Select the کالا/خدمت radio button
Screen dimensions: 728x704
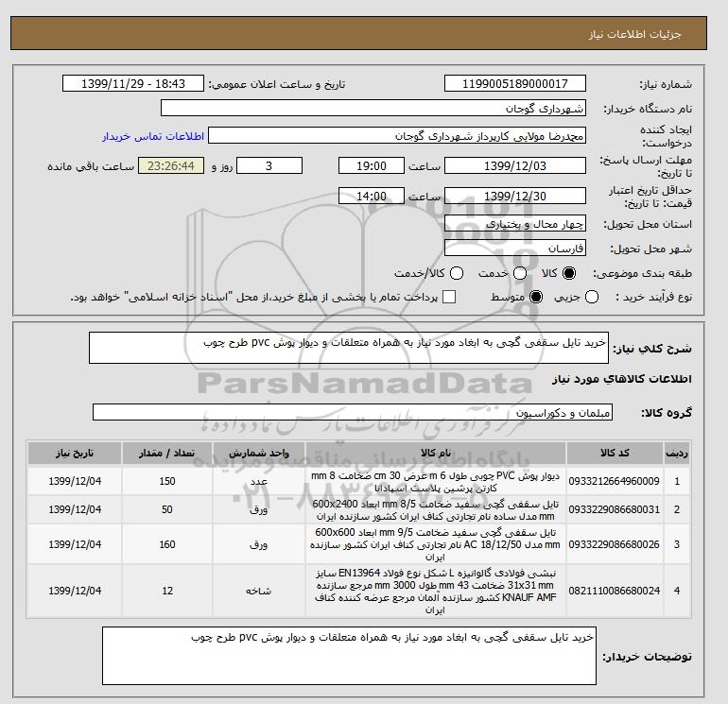tap(457, 273)
